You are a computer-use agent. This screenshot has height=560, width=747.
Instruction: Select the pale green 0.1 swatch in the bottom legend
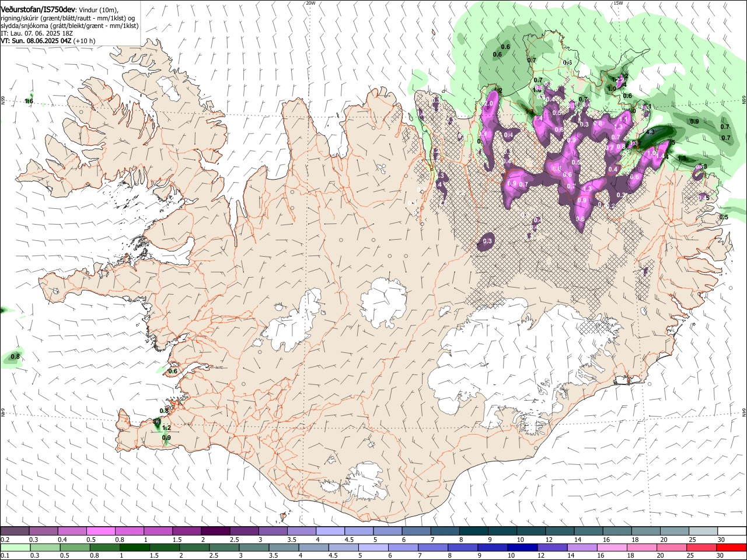point(15,548)
